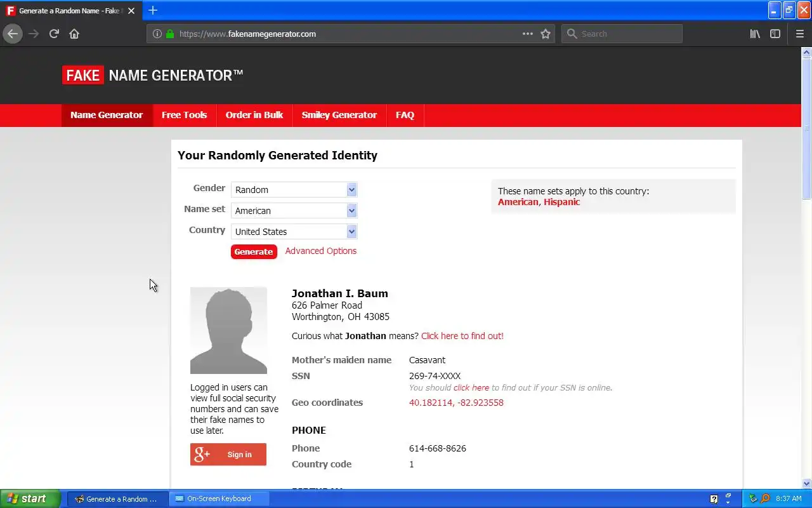Screen dimensions: 812x508
Task: Open the FAQ nav item
Action: pos(405,115)
